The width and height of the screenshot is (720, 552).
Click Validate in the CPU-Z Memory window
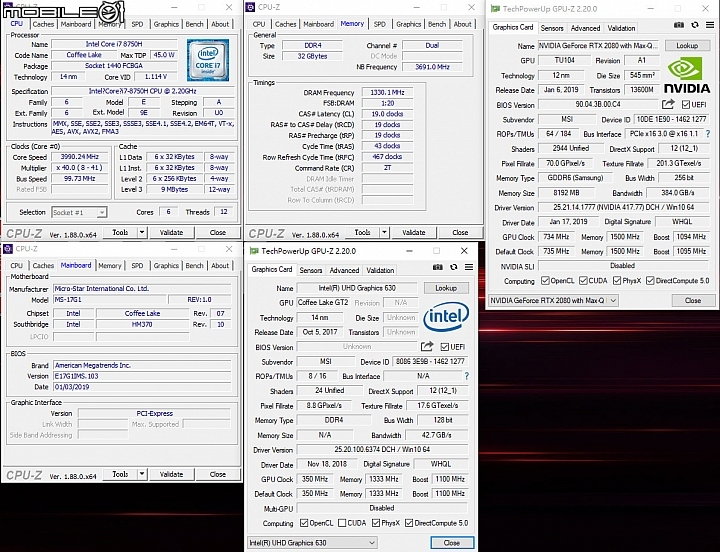[413, 232]
